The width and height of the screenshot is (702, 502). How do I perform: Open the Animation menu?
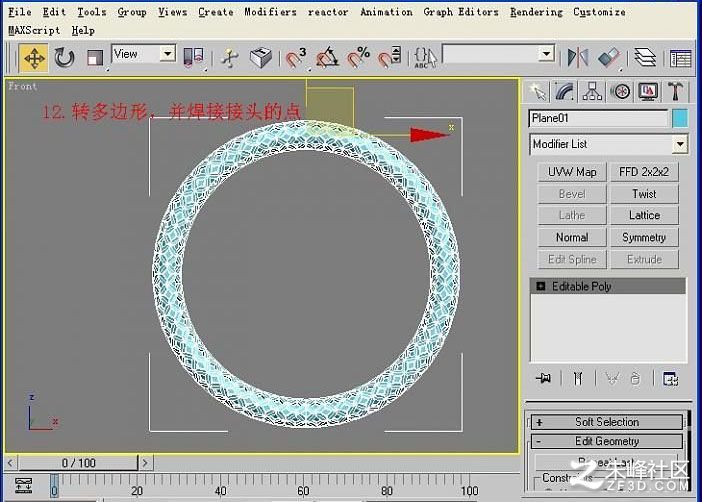[x=386, y=12]
